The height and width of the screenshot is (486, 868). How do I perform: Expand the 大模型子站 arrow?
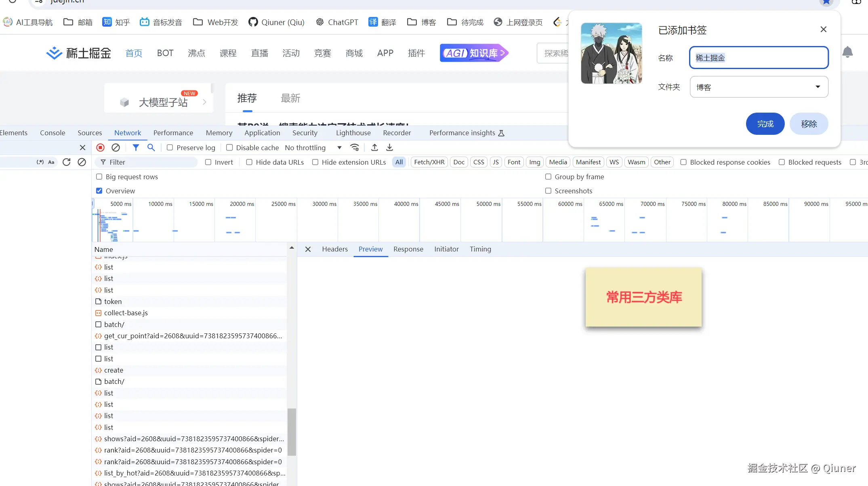click(204, 102)
